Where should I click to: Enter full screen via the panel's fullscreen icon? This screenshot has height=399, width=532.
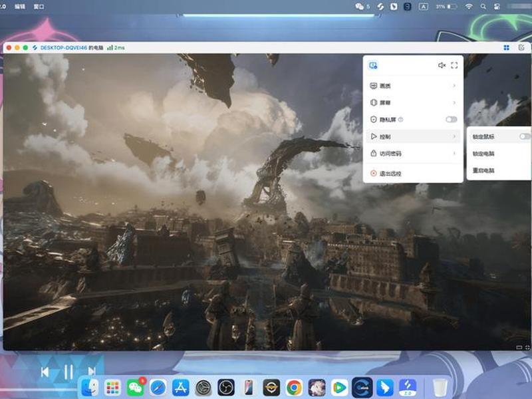pos(454,65)
